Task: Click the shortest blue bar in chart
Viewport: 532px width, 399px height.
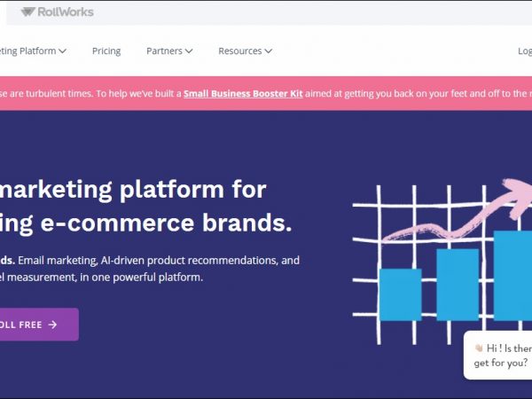Action: tap(400, 294)
